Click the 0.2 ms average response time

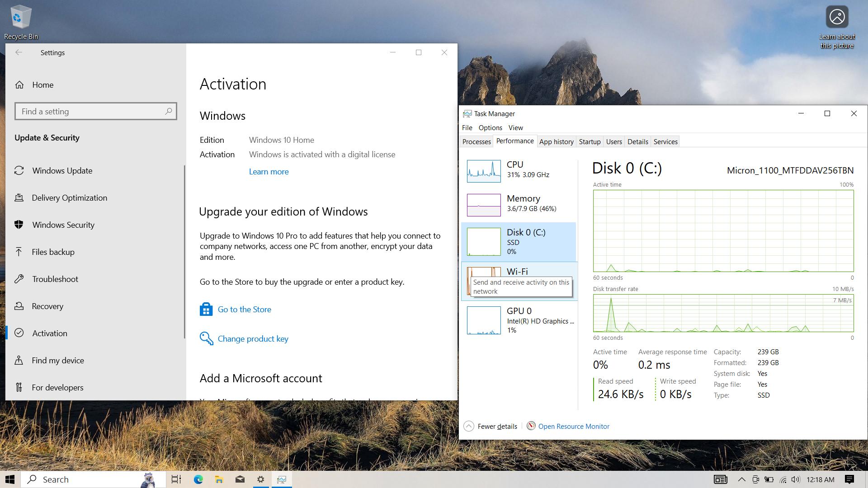pyautogui.click(x=654, y=365)
